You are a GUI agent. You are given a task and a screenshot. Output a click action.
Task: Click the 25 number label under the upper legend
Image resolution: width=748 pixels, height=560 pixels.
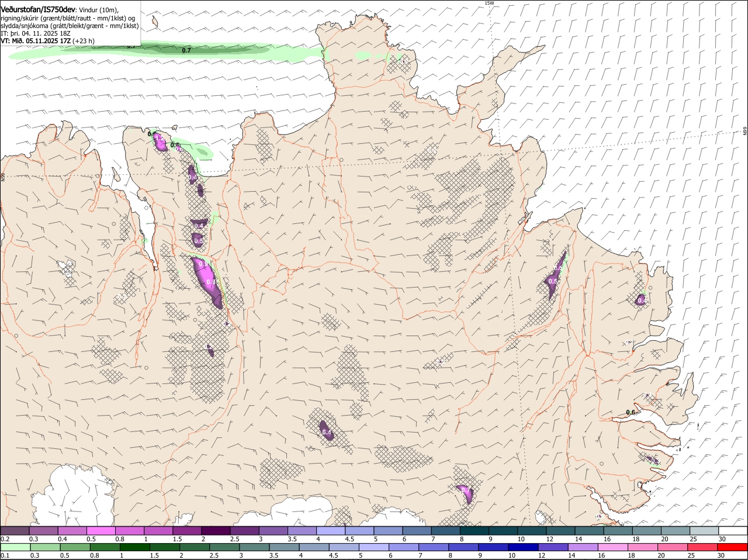693,539
